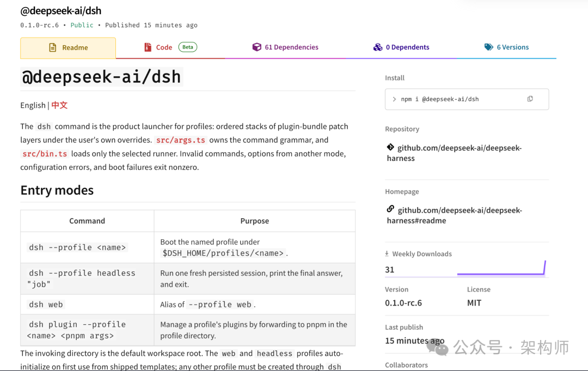Viewport: 588px width, 371px height.
Task: Click the 0.1.0-rc.6 version value in sidebar
Action: click(403, 303)
